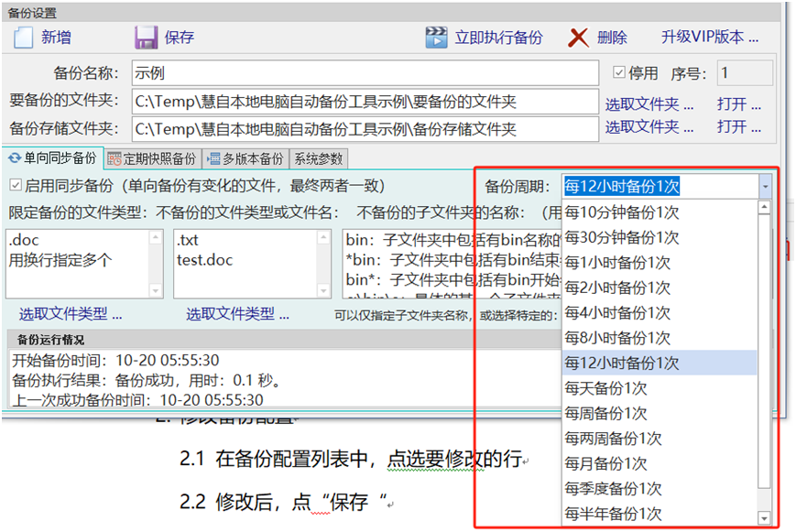Collapse the 备份周期 dropdown arrow
The height and width of the screenshot is (532, 796).
pos(765,187)
